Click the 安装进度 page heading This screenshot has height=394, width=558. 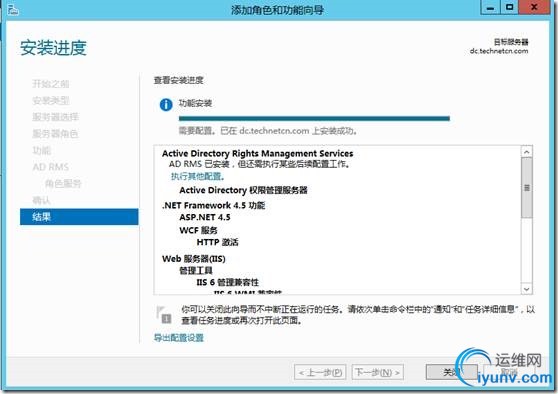[x=53, y=48]
